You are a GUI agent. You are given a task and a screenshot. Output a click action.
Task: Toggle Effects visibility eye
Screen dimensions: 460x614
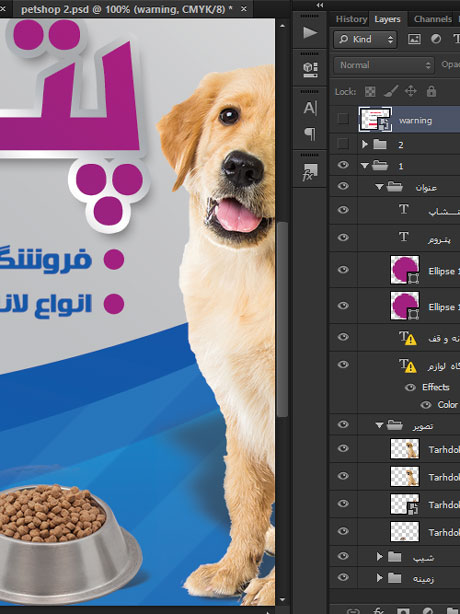(x=410, y=387)
